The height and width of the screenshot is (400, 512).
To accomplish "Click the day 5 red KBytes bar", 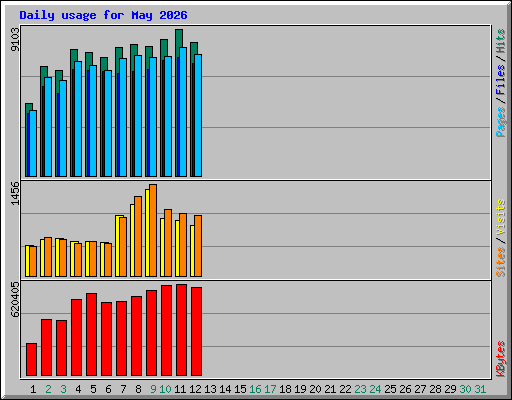I will click(91, 334).
